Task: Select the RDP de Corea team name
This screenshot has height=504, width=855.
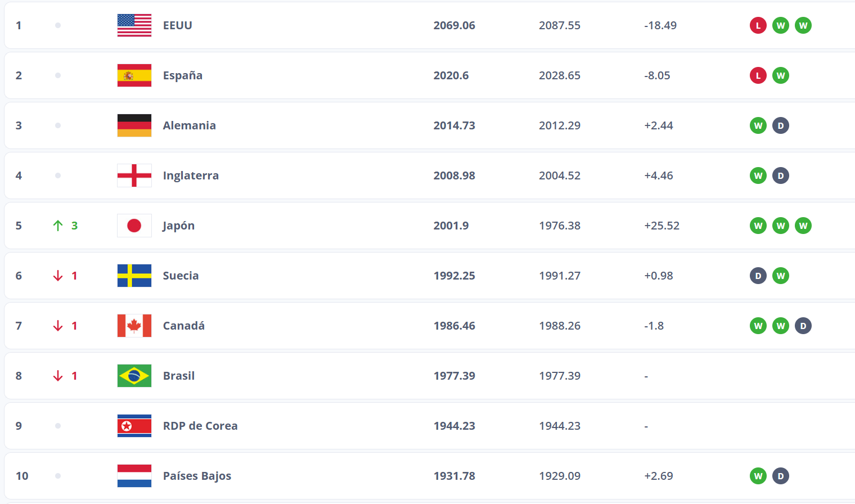Action: (x=200, y=426)
